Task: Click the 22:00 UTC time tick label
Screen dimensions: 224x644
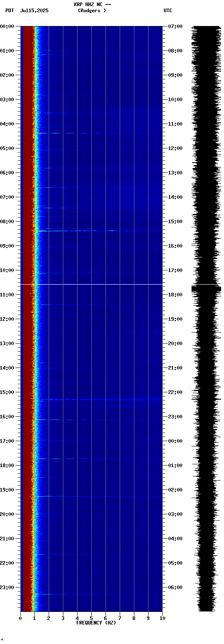Action: pyautogui.click(x=175, y=392)
